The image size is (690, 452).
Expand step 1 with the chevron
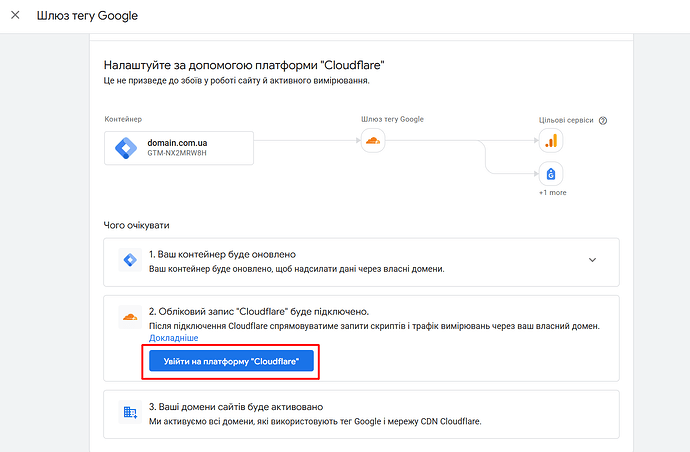click(x=592, y=260)
